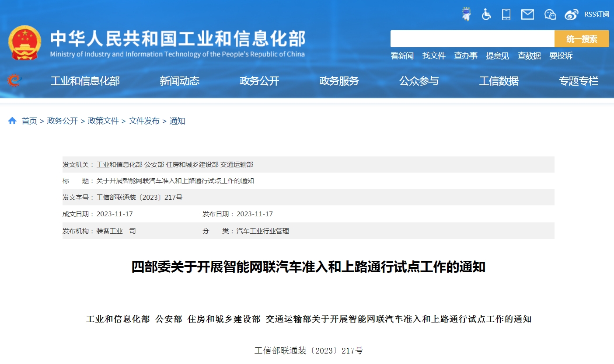The image size is (614, 364).
Task: Go to 通知 in breadcrumb
Action: 177,121
